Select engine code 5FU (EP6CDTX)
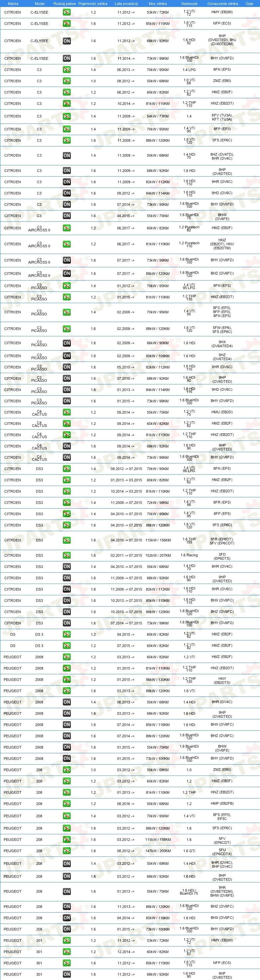The height and width of the screenshot is (980, 260). pyautogui.click(x=222, y=852)
